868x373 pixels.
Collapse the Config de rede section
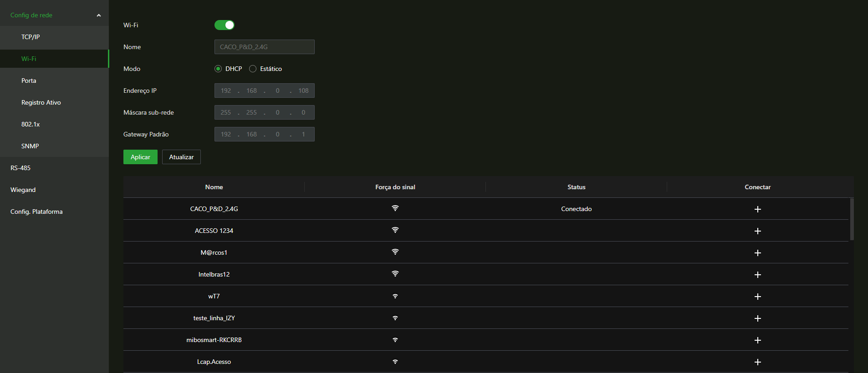[x=98, y=15]
